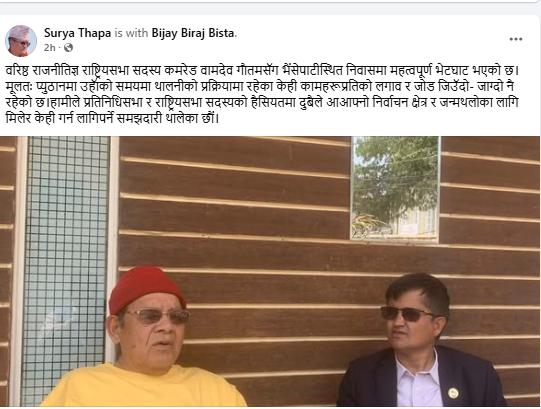Click the round badge pin on suit lapel
Image resolution: width=541 pixels, height=409 pixels.
click(x=453, y=393)
